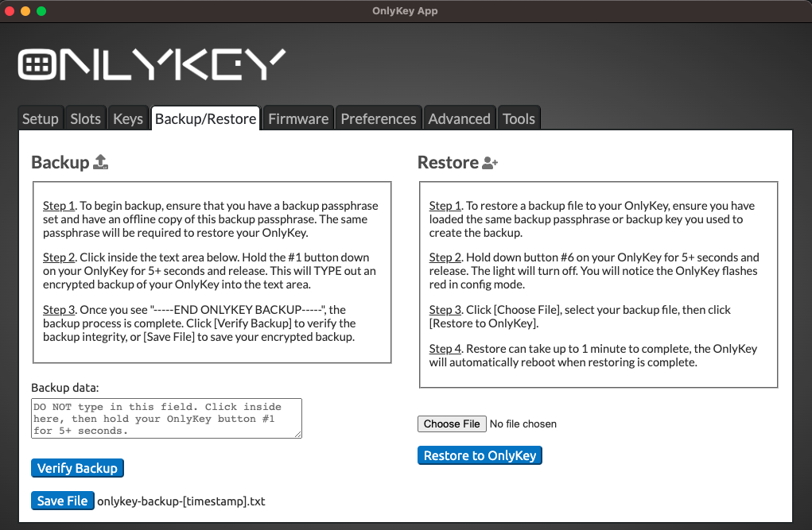This screenshot has width=812, height=530.
Task: Click the Restore heading
Action: pos(448,162)
